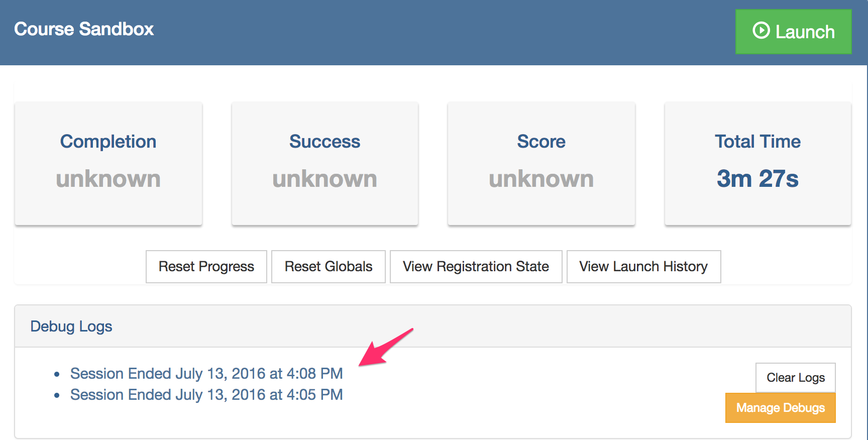868x440 pixels.
Task: Open the session log ended at 4:08 PM
Action: point(206,374)
